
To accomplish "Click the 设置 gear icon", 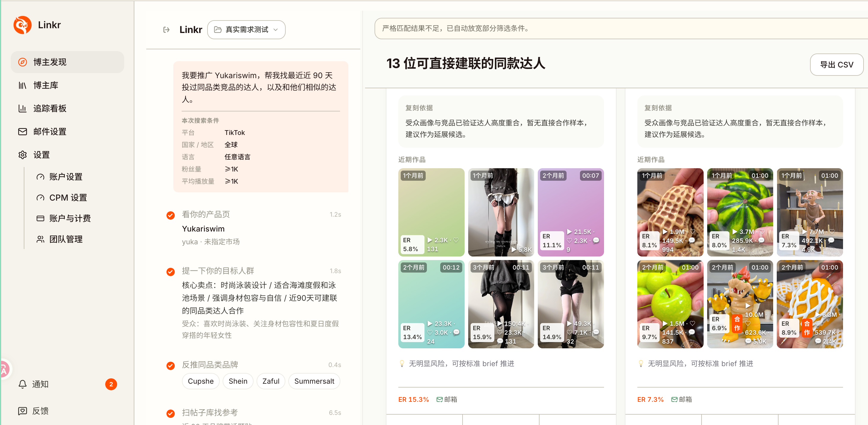I will coord(23,155).
